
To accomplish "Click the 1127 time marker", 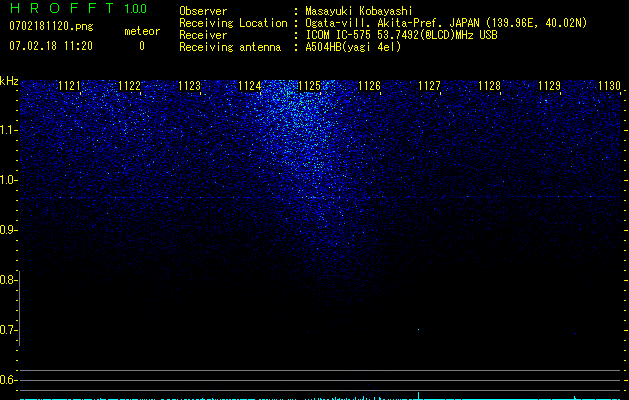I will [429, 86].
